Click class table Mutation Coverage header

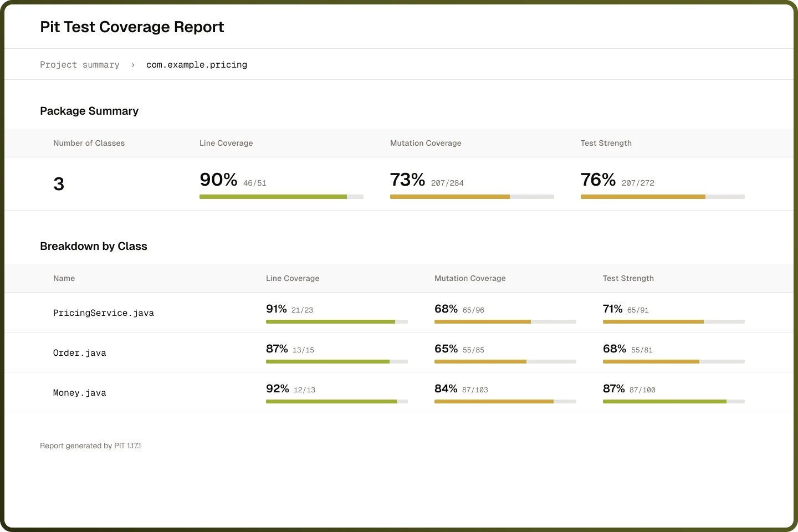click(x=470, y=278)
